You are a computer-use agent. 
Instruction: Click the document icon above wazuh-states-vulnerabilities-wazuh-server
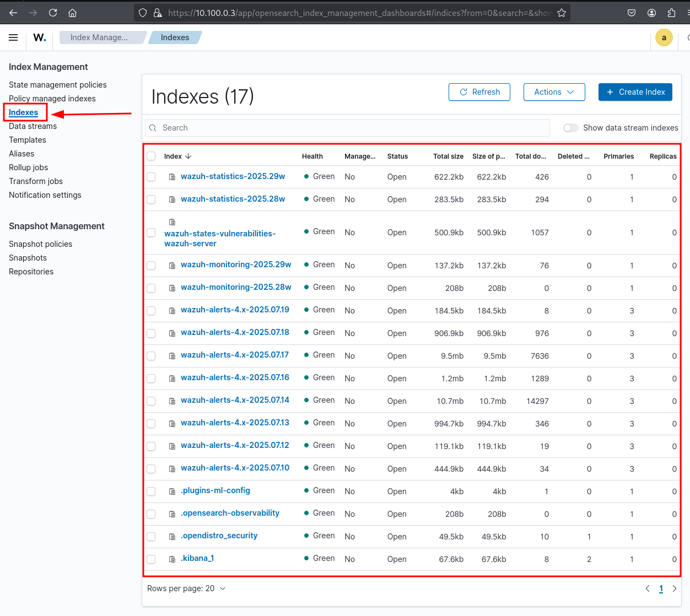point(172,222)
